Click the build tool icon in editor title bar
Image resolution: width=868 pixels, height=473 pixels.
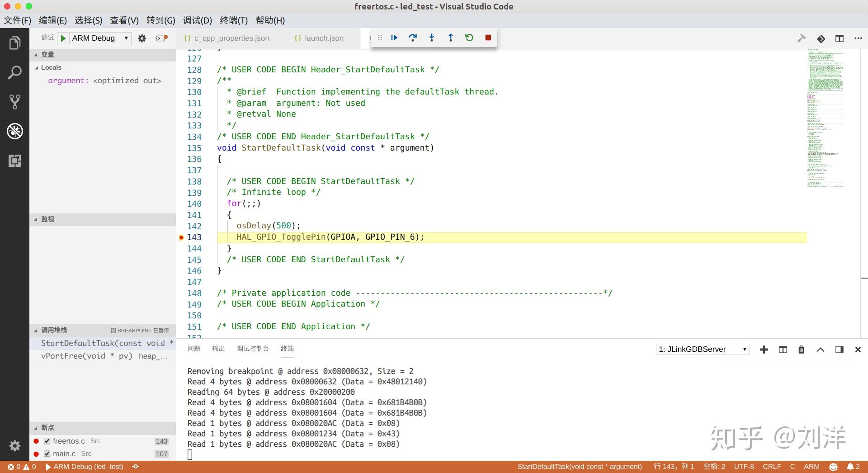click(x=802, y=38)
